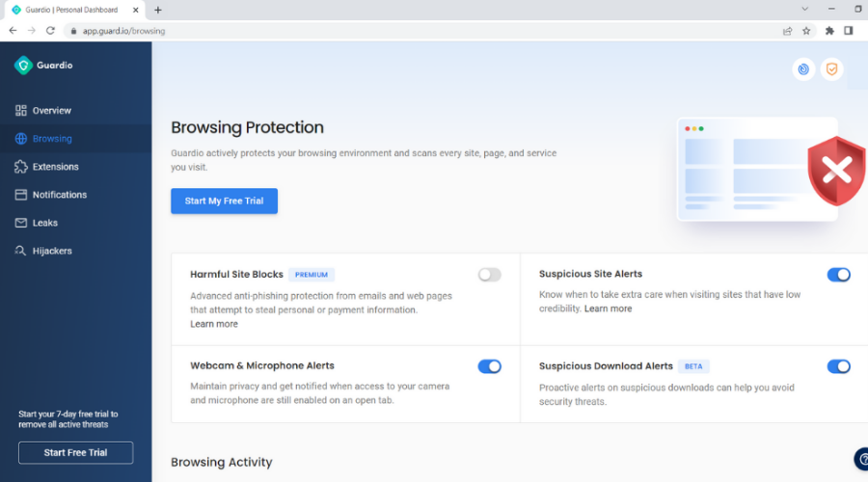Open Notifications section
The width and height of the screenshot is (868, 482).
point(59,195)
